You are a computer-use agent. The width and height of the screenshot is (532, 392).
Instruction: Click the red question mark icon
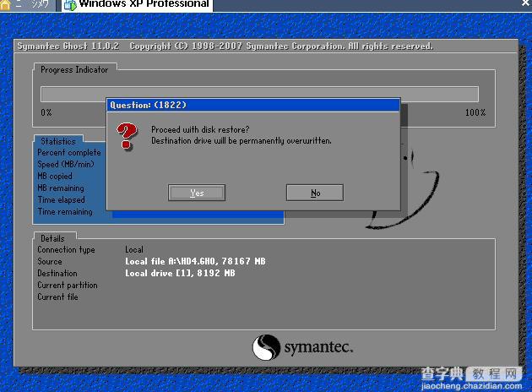127,136
